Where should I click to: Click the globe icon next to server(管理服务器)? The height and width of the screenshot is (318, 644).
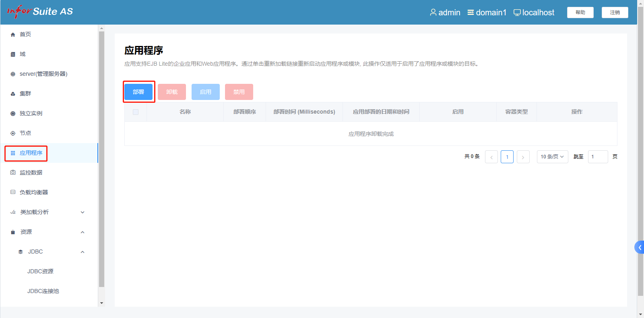pyautogui.click(x=13, y=74)
